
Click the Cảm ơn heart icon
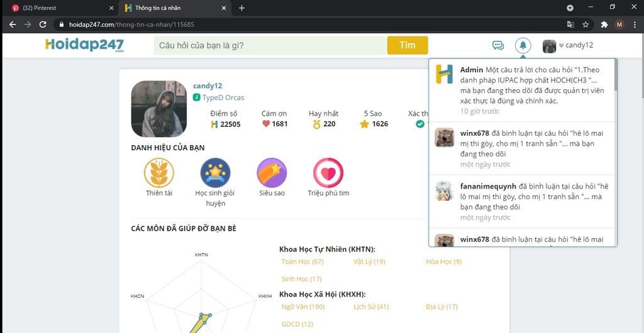point(266,124)
